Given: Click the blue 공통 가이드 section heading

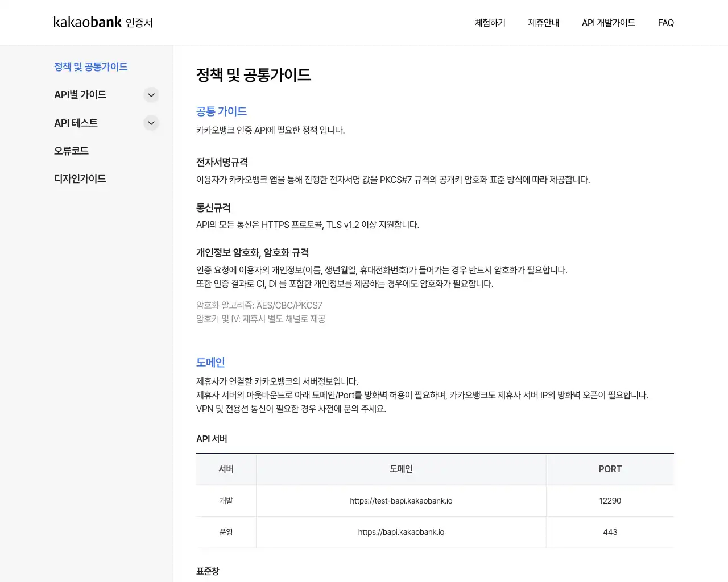Looking at the screenshot, I should coord(221,111).
